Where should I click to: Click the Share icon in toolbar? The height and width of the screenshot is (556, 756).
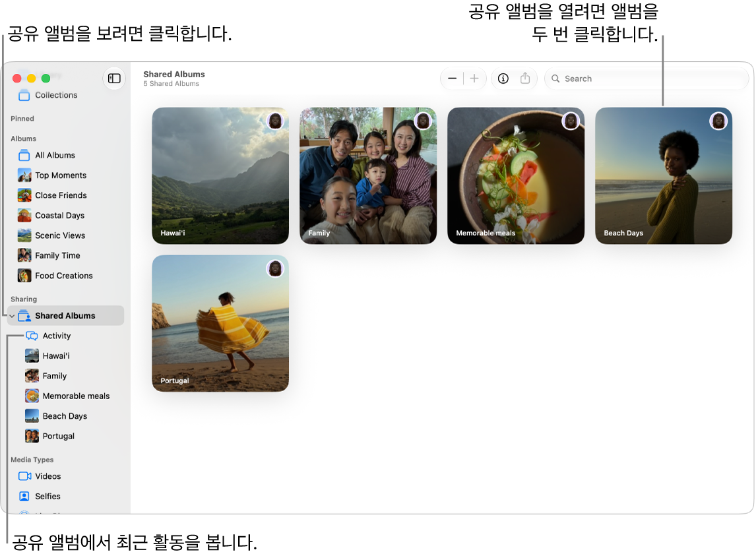[525, 78]
